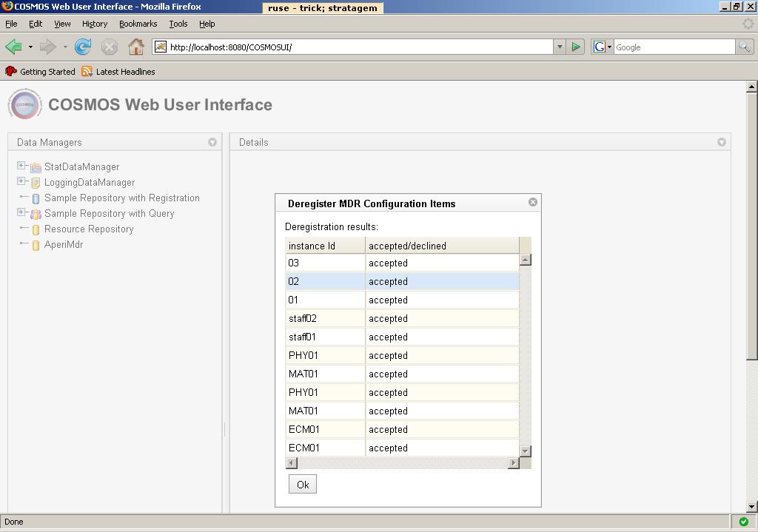Screen dimensions: 758x532
Task: Click the page vertical scrollbar thumb
Action: [x=751, y=226]
